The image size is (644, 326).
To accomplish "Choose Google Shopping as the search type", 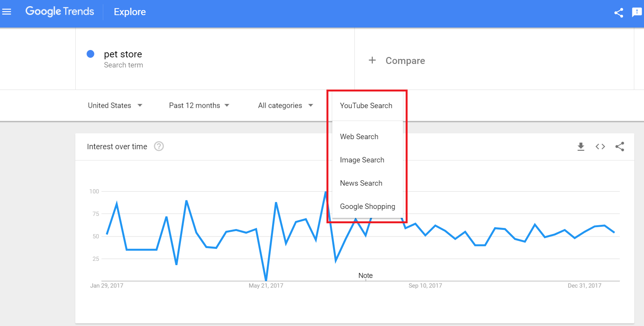I will [x=368, y=206].
